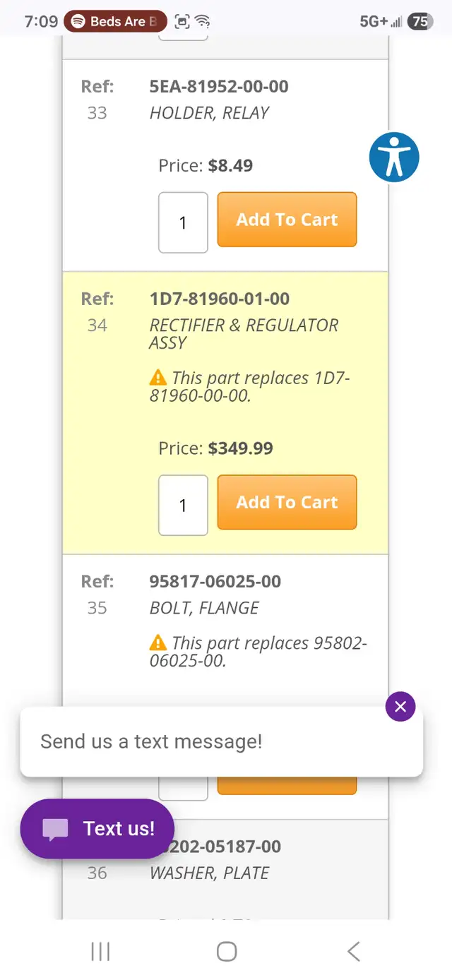Select the WASHER, PLATE part name
The image size is (452, 980).
(209, 873)
